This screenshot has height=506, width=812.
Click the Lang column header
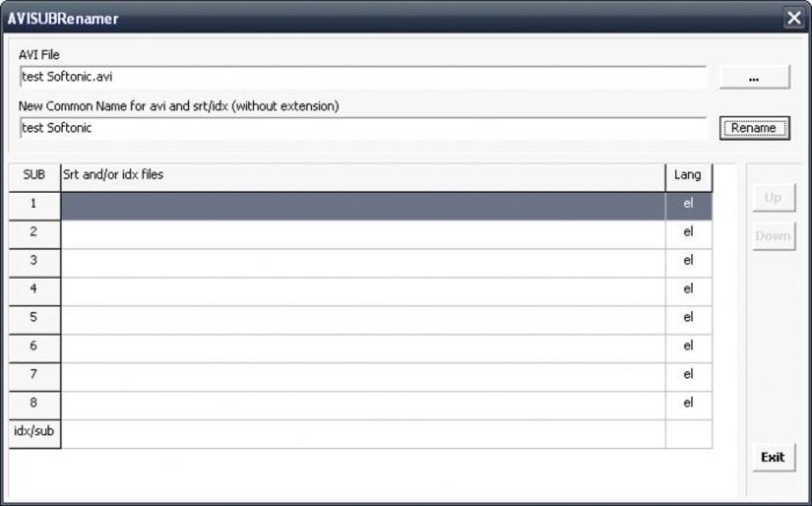[x=688, y=175]
